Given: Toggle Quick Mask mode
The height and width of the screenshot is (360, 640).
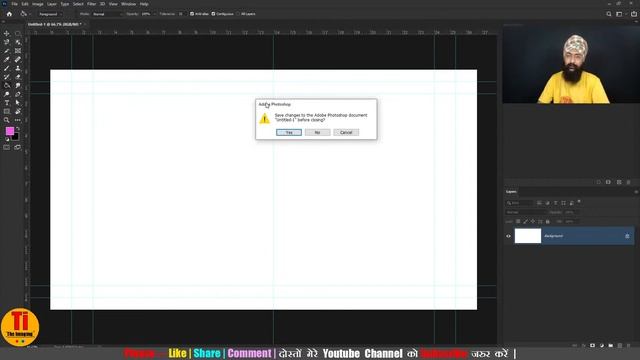Looking at the screenshot, I should tap(7, 147).
